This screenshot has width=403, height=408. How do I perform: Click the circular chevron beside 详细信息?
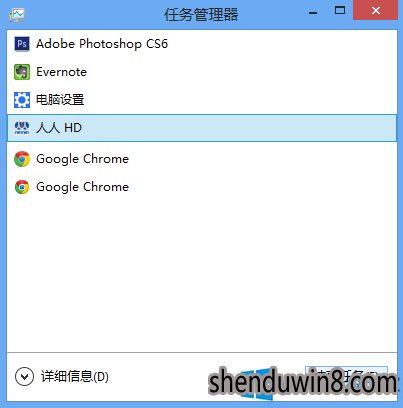pyautogui.click(x=24, y=377)
